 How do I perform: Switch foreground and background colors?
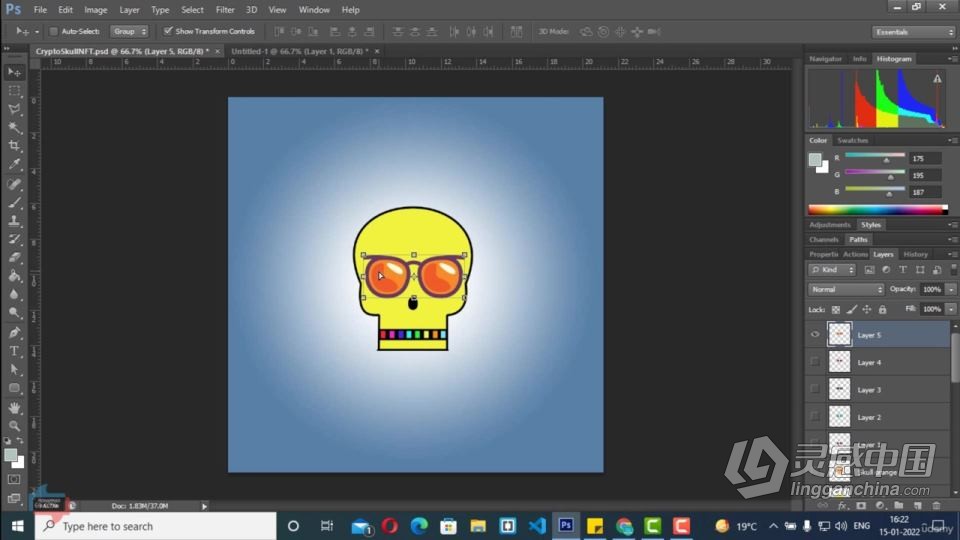coord(20,441)
